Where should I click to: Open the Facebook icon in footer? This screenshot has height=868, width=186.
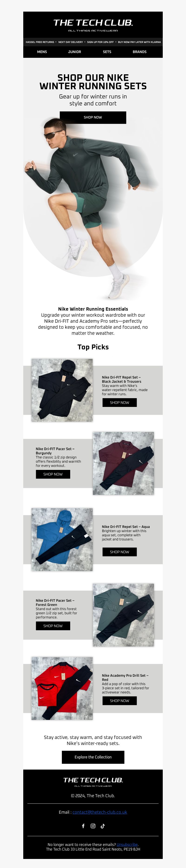coord(83,826)
